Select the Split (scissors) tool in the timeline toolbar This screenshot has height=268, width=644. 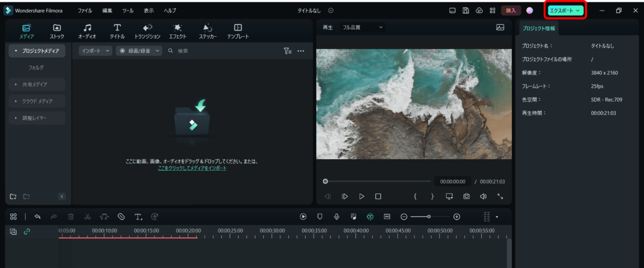point(88,216)
